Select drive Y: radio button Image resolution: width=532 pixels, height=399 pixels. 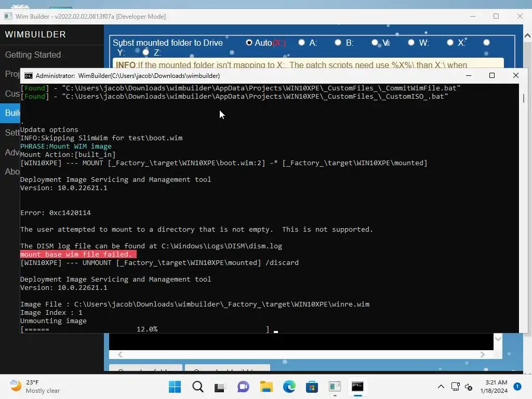pos(486,43)
